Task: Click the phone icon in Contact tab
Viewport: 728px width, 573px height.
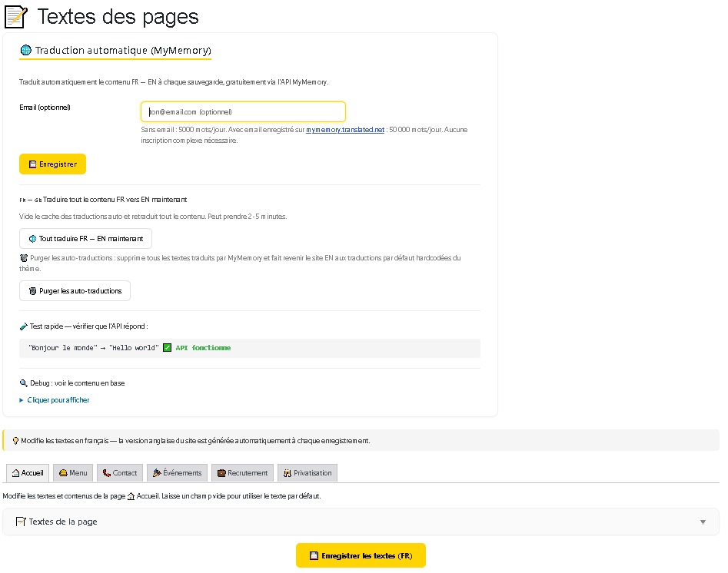Action: coord(107,473)
